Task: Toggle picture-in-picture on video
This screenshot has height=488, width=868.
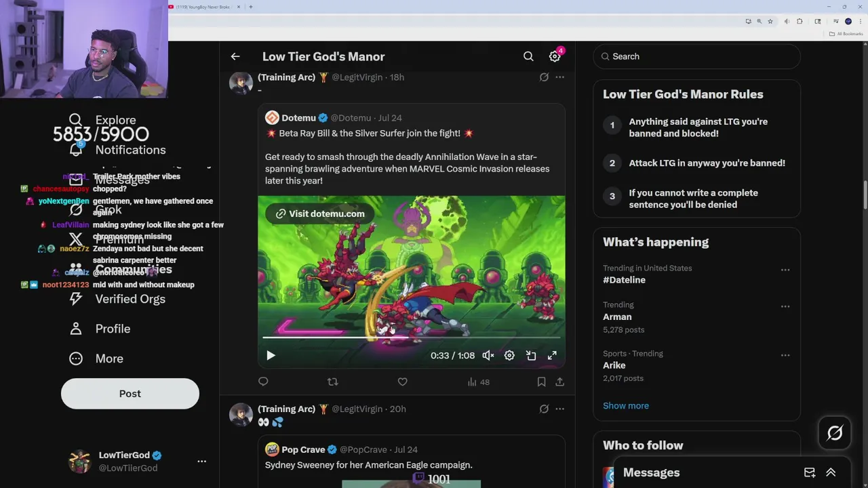Action: pyautogui.click(x=531, y=355)
